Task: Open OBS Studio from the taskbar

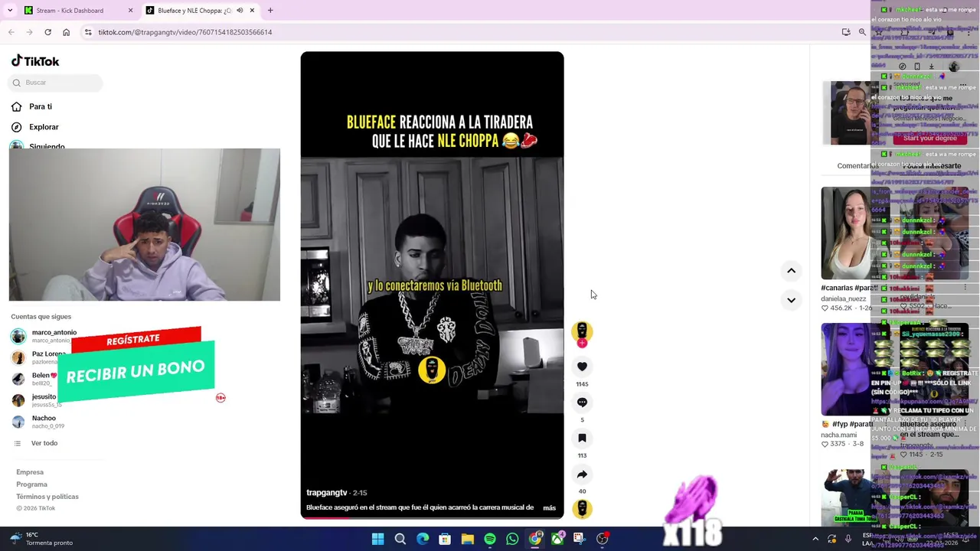Action: click(x=603, y=539)
